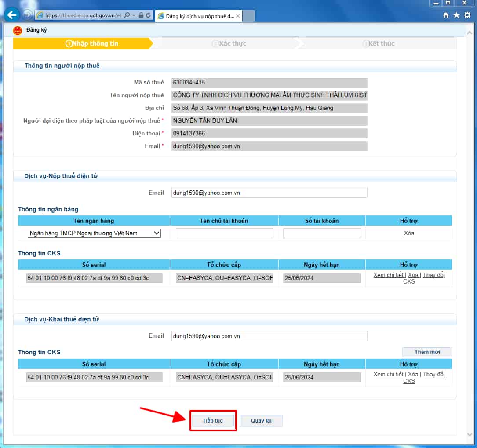Click the Quay lại button
477x448 pixels.
coord(261,421)
